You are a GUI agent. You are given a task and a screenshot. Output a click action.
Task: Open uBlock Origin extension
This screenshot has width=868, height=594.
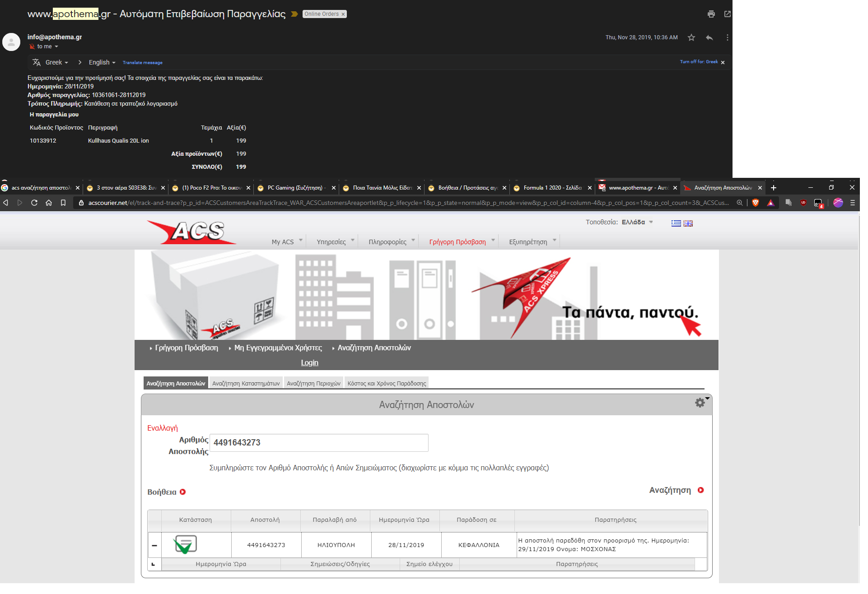[803, 203]
